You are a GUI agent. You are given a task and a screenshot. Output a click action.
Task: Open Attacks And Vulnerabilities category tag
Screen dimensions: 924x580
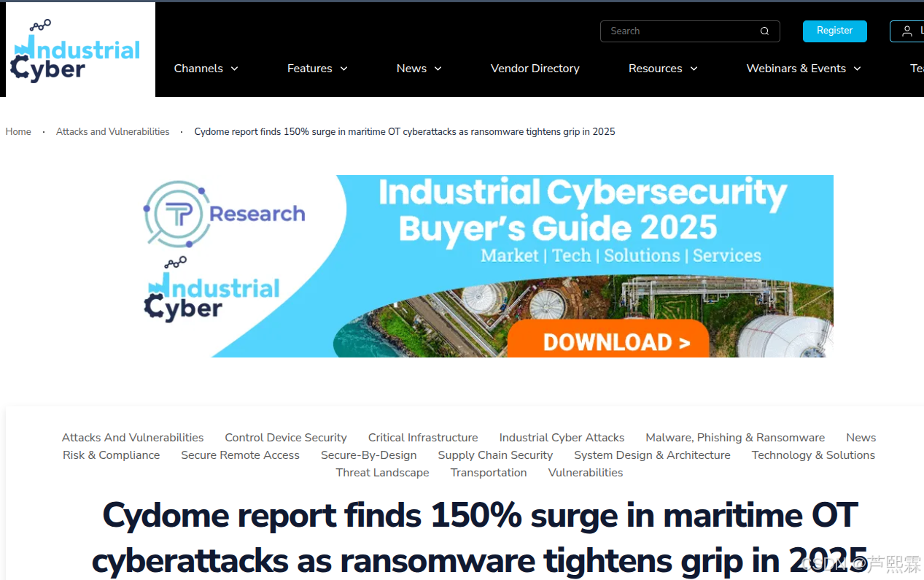[133, 438]
